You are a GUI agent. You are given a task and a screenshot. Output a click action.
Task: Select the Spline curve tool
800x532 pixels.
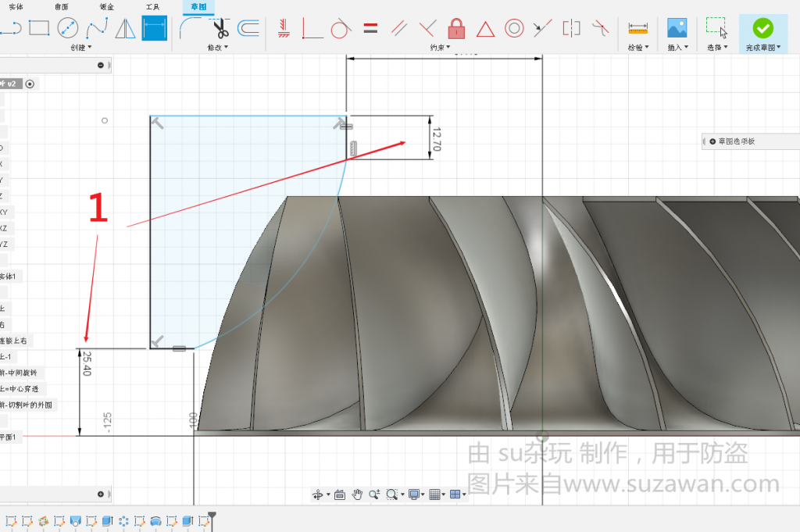(97, 28)
